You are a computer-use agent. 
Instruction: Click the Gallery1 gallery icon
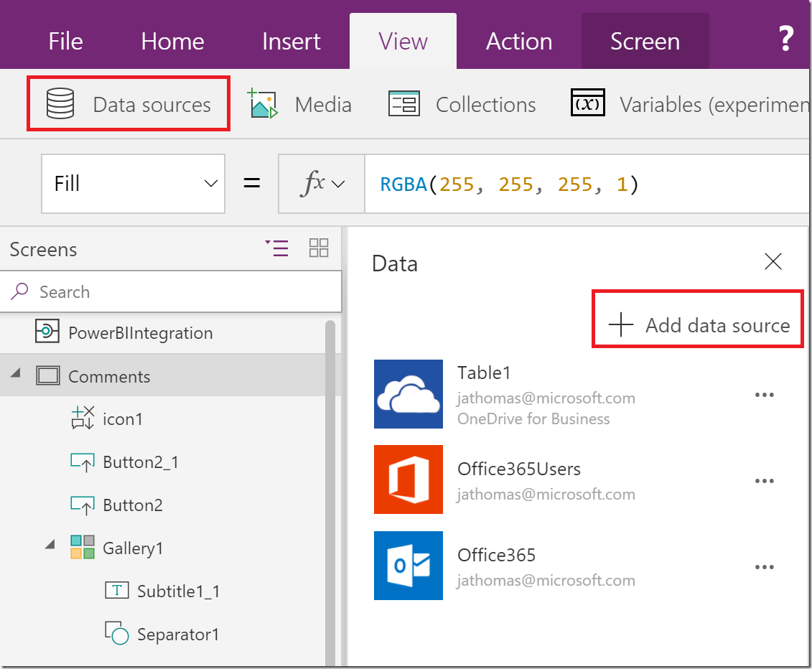[x=83, y=547]
